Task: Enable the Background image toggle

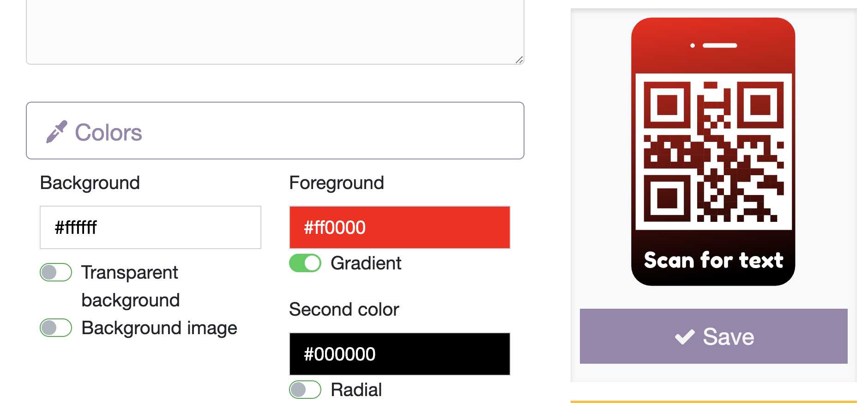Action: [x=55, y=328]
